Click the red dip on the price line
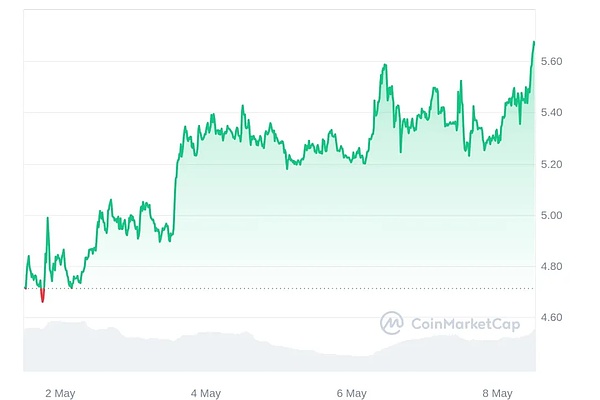This screenshot has height=400, width=600. pyautogui.click(x=42, y=297)
